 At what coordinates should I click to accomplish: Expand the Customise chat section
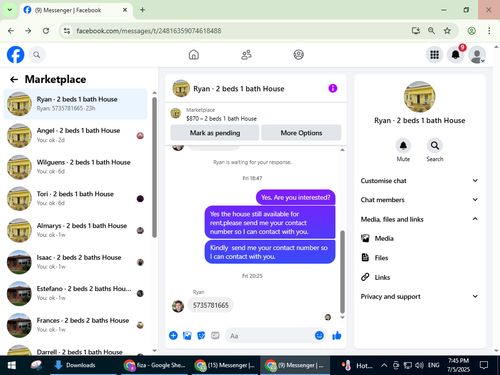tap(419, 181)
